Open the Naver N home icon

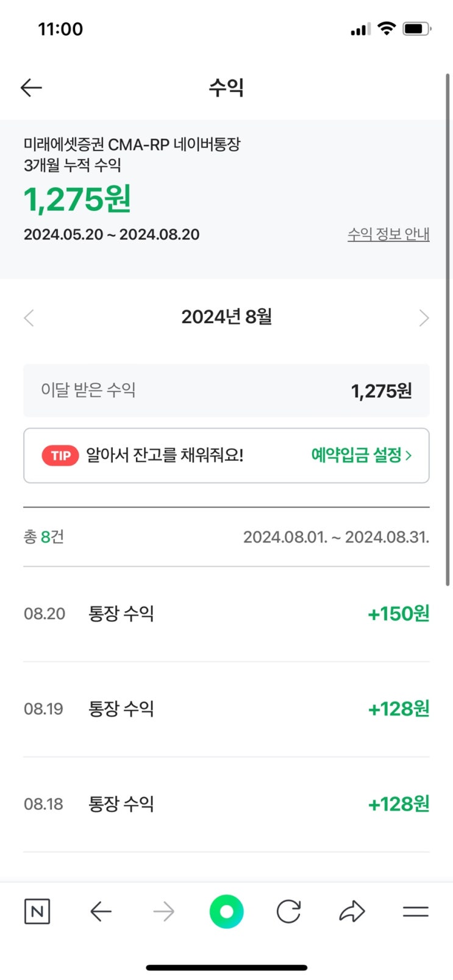coord(37,912)
